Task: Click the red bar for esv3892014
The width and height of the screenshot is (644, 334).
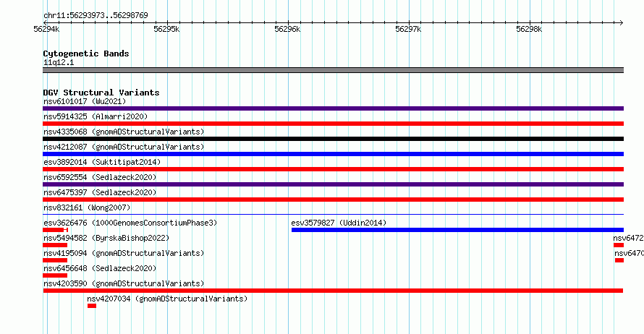Action: pos(333,169)
